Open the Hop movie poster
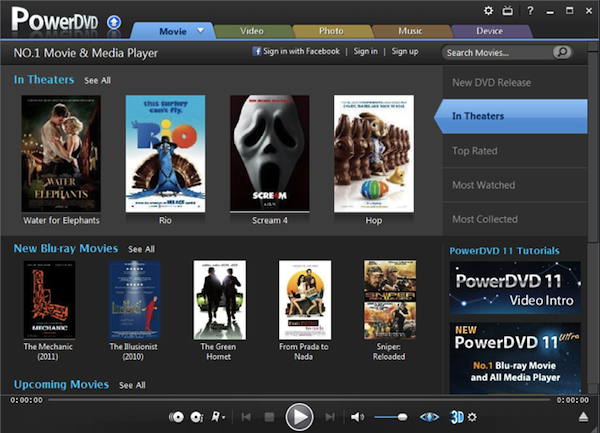The width and height of the screenshot is (600, 433). click(x=374, y=153)
